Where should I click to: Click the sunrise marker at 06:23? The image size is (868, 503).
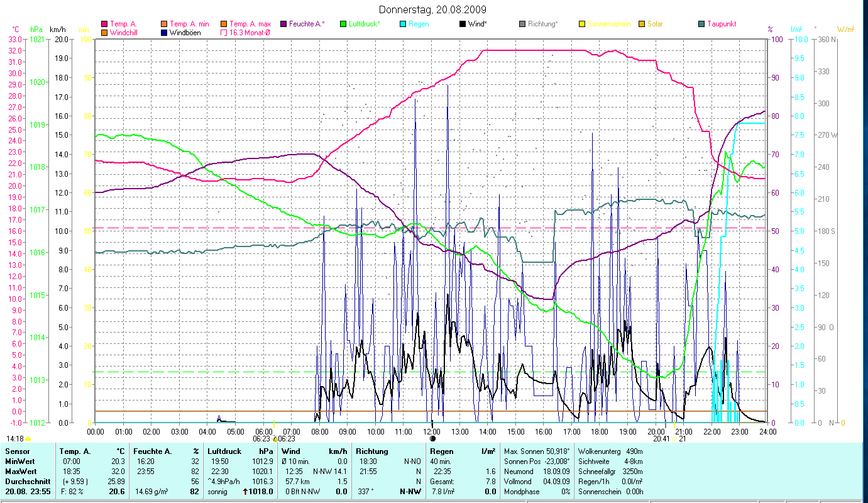[275, 438]
